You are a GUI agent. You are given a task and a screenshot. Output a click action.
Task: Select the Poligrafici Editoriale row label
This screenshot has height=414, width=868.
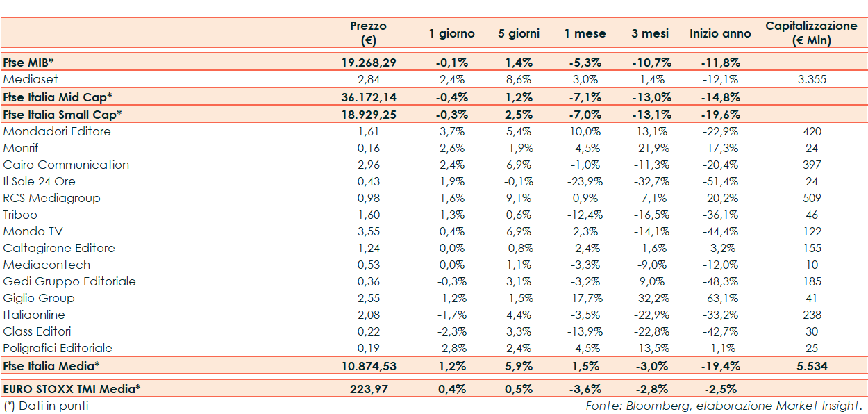click(x=58, y=348)
